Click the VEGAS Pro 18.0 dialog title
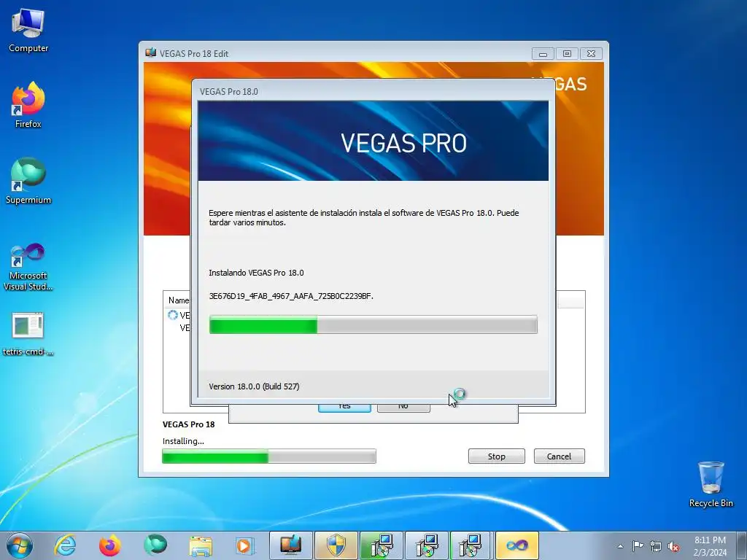 click(228, 91)
